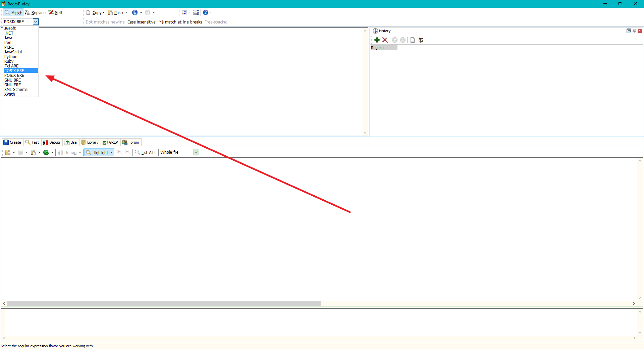The width and height of the screenshot is (644, 349).
Task: Click the RegexBuddy mascot icon in History
Action: point(421,40)
